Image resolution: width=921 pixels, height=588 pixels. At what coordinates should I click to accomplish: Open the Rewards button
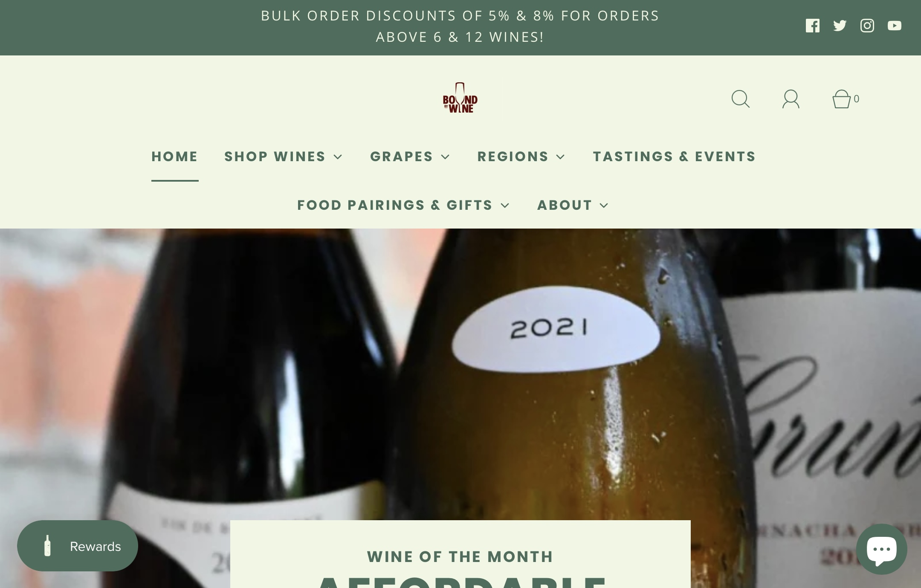click(78, 546)
